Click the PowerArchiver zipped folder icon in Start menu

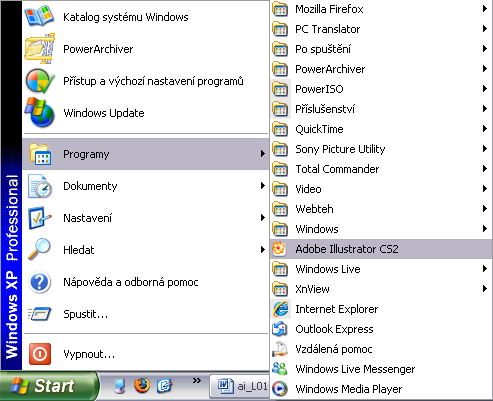click(x=40, y=49)
